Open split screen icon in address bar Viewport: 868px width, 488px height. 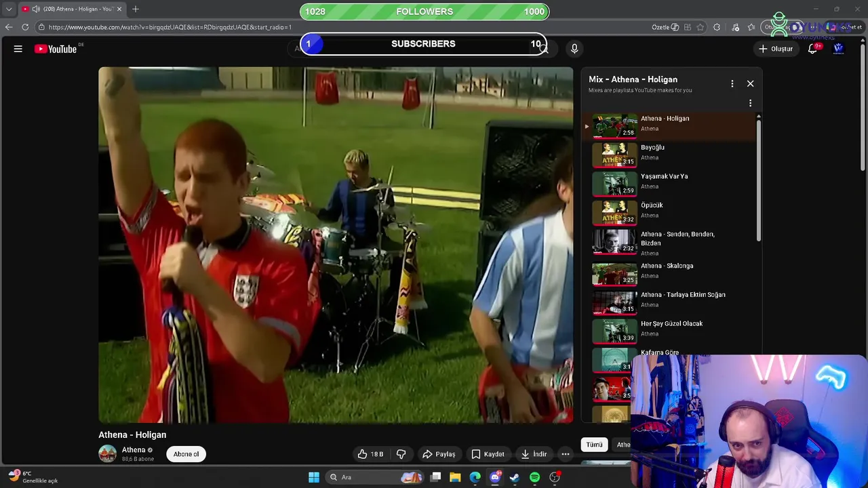point(688,27)
